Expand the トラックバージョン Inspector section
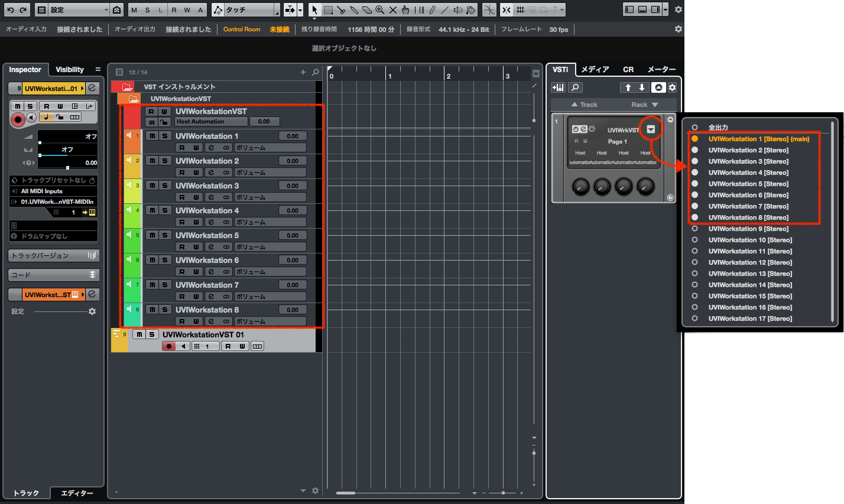The height and width of the screenshot is (504, 844). coord(53,256)
